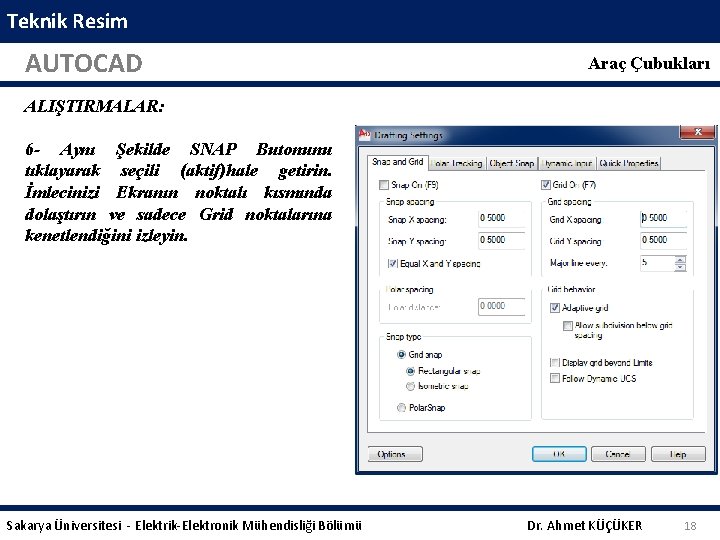Open the Polar Tracking tab

click(457, 163)
